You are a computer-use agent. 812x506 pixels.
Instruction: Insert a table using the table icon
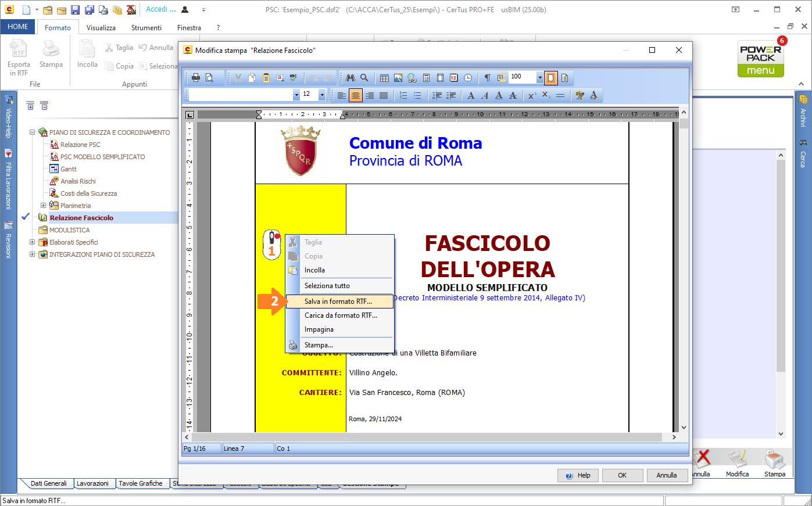tap(384, 78)
